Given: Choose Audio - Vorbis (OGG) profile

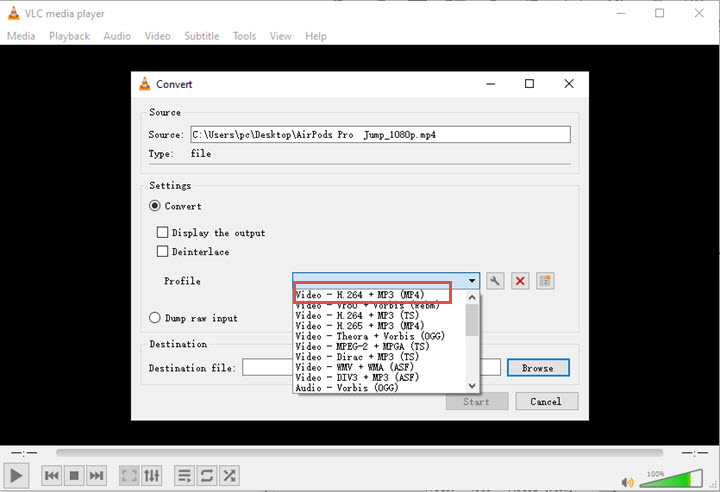Looking at the screenshot, I should 347,388.
